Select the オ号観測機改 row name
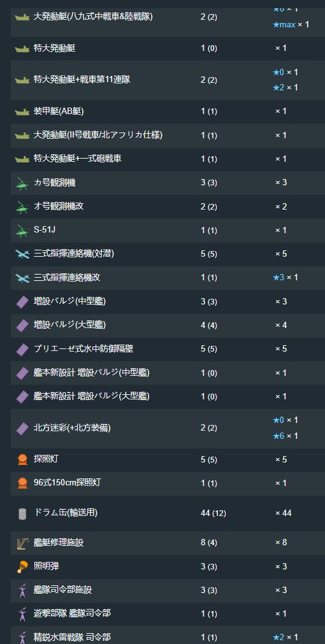The image size is (325, 644). [x=59, y=206]
